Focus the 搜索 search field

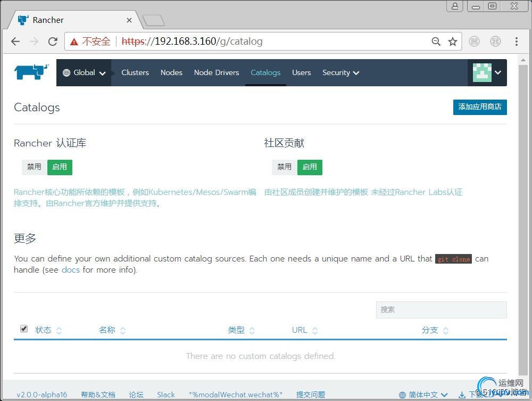coord(441,309)
